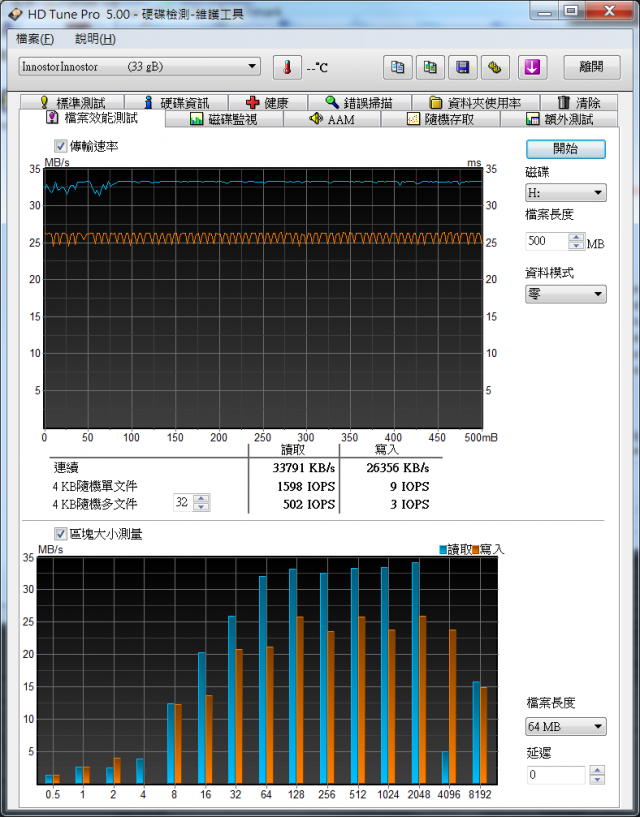Open the 資料模式 data pattern dropdown
Viewport: 640px width, 818px height.
click(565, 294)
